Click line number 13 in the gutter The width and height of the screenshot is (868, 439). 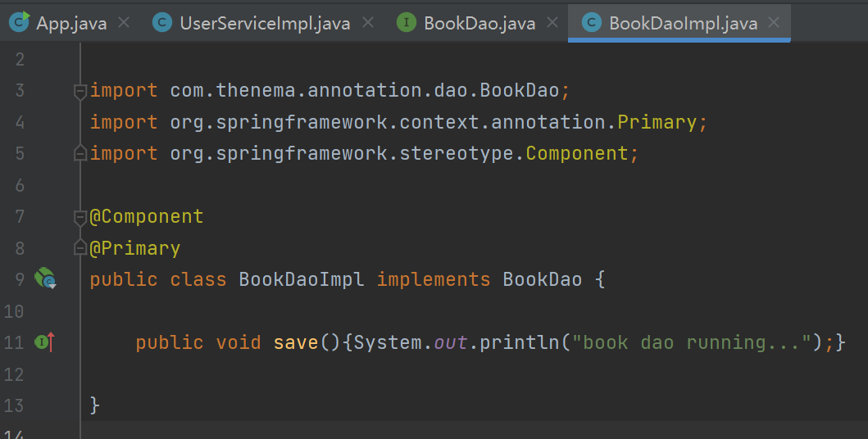coord(14,405)
